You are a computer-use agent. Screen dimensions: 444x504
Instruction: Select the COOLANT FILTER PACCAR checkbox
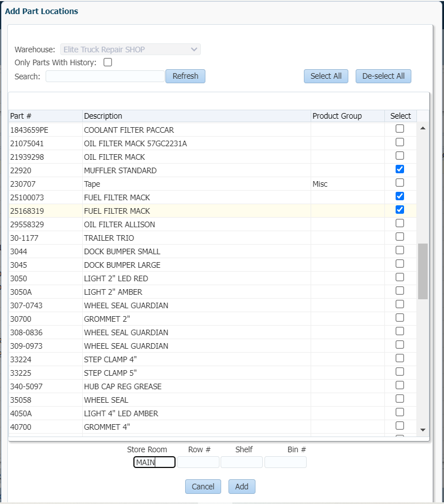click(x=400, y=129)
